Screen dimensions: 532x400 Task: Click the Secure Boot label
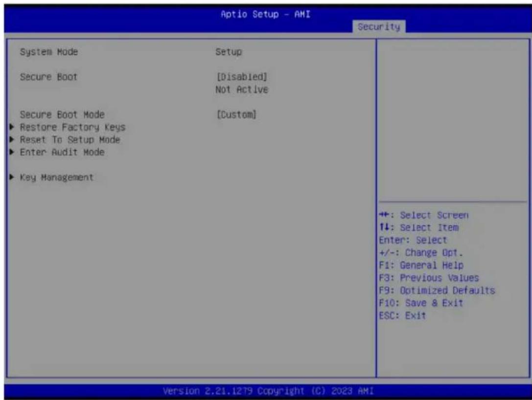click(x=48, y=77)
